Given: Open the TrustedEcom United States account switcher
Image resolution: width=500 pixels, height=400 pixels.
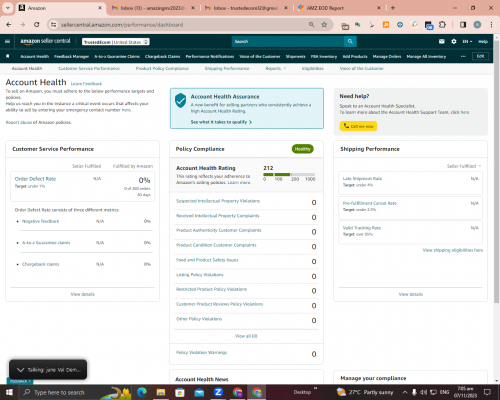Looking at the screenshot, I should [x=116, y=42].
